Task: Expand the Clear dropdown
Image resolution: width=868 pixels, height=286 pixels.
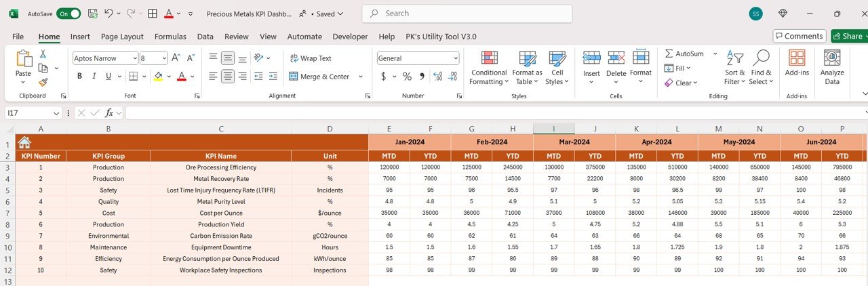Action: pos(696,83)
